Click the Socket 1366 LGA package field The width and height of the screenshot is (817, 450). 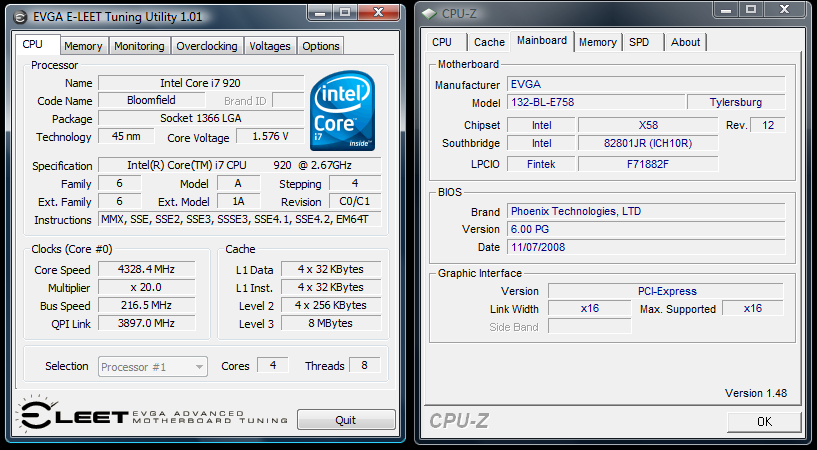tap(201, 118)
